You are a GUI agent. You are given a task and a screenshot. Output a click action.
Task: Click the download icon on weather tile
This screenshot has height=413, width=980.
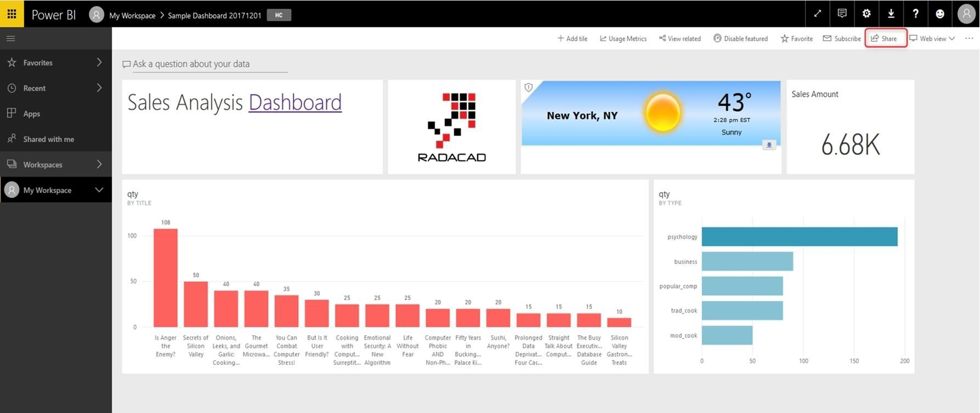769,145
